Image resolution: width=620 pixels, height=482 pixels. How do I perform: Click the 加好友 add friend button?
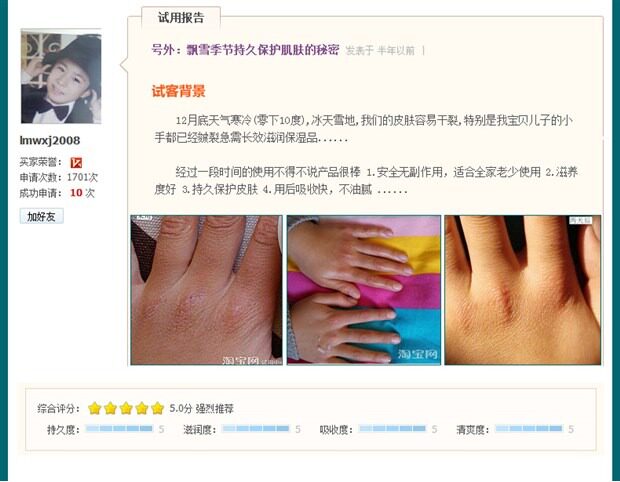point(42,216)
